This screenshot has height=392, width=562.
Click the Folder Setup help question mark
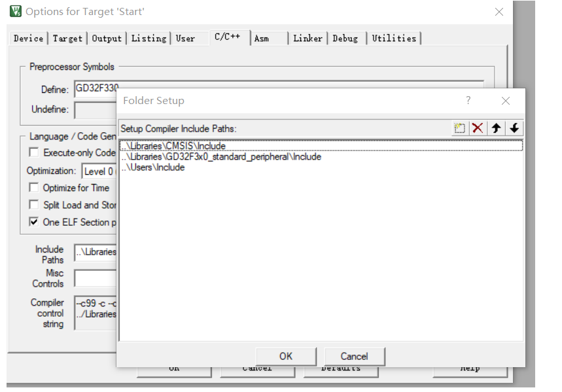pyautogui.click(x=468, y=100)
